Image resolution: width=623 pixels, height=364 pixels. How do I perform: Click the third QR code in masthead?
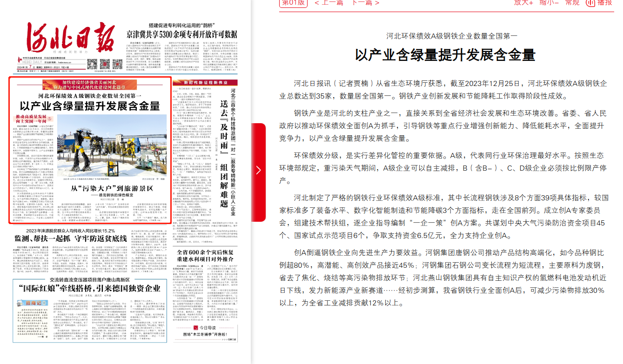click(x=116, y=65)
